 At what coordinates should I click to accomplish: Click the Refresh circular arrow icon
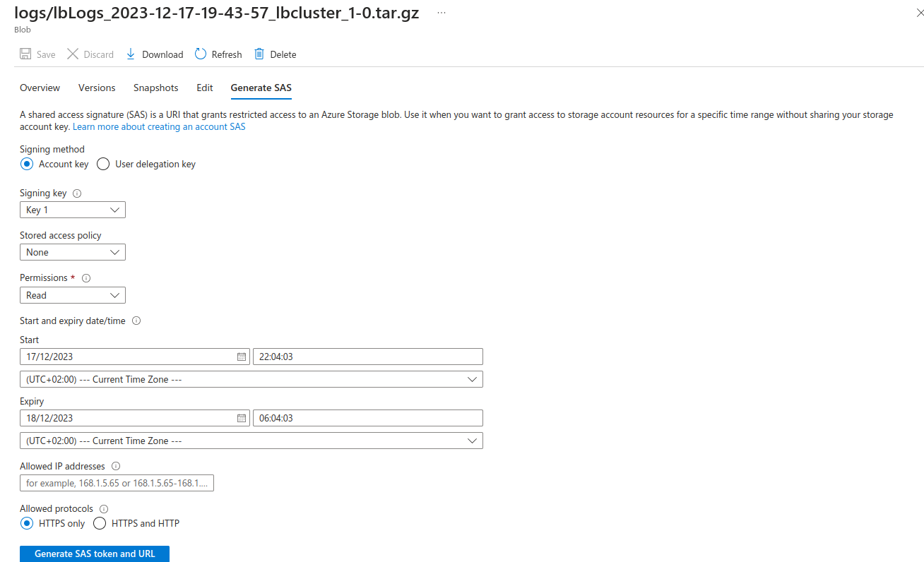(x=201, y=54)
